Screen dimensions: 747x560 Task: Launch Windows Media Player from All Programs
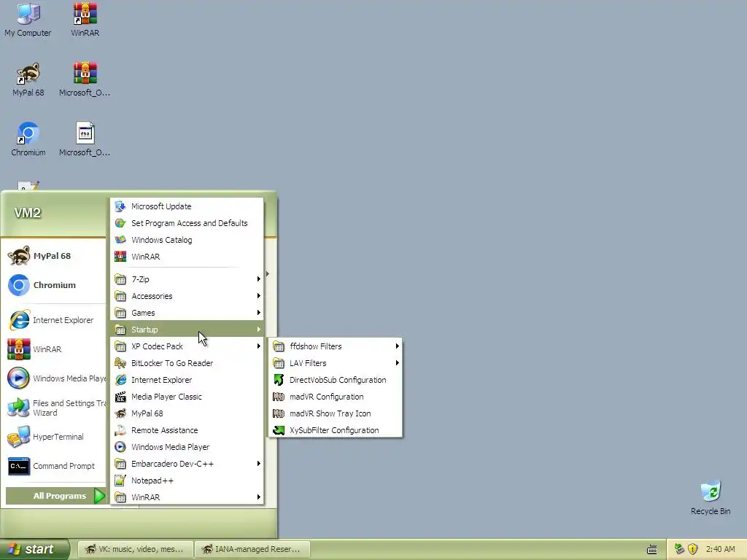point(187,447)
